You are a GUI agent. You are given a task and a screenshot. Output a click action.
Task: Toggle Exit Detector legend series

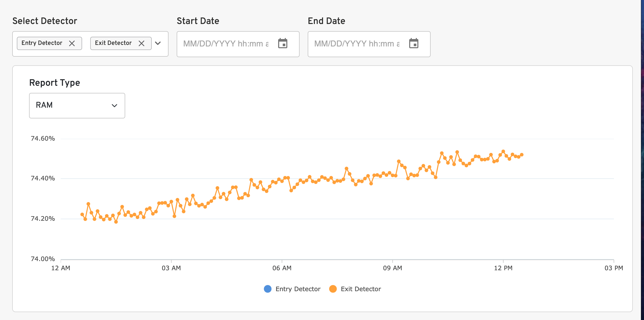(361, 289)
